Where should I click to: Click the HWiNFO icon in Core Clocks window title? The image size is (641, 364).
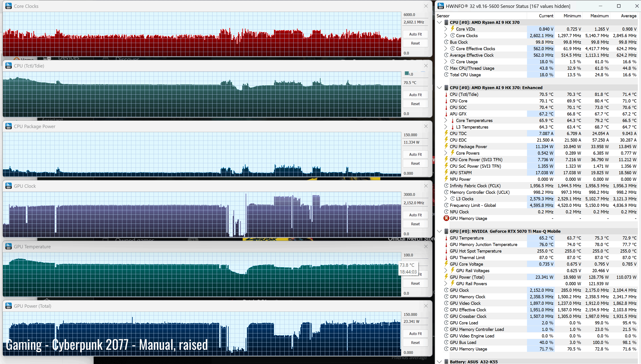(x=9, y=6)
